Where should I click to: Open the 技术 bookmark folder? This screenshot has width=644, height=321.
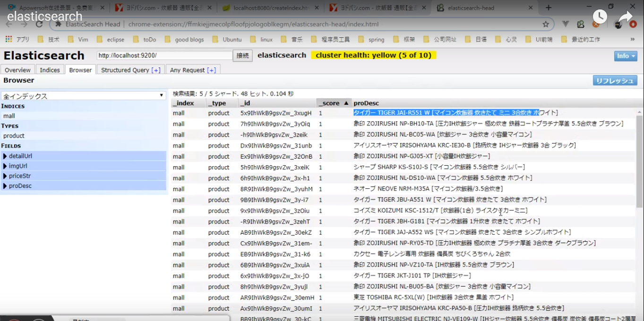tap(48, 40)
